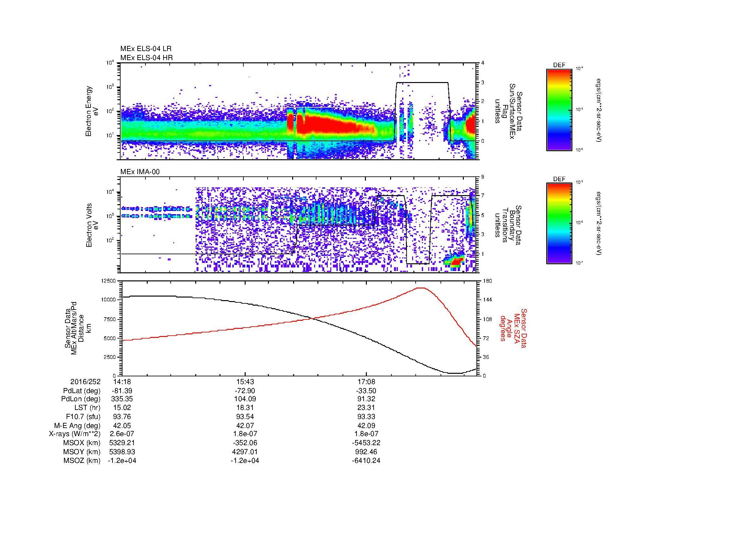Click the M-E Ang value '42.05'

[122, 425]
